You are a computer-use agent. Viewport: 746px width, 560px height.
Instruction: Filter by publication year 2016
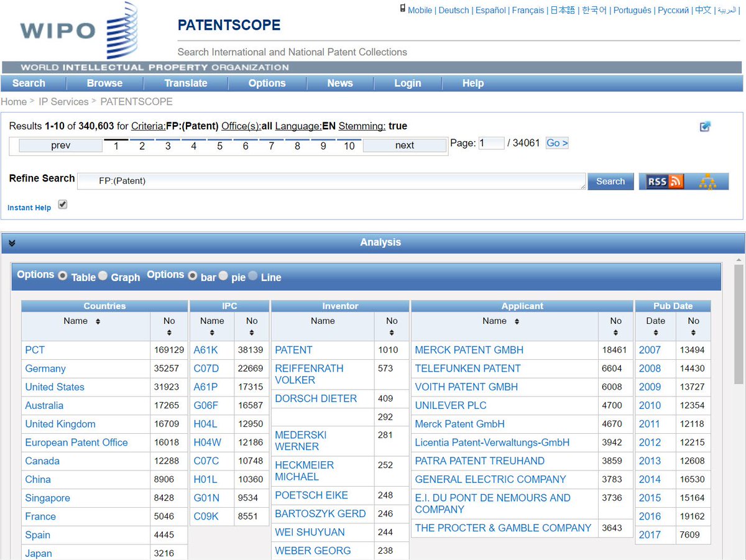650,516
